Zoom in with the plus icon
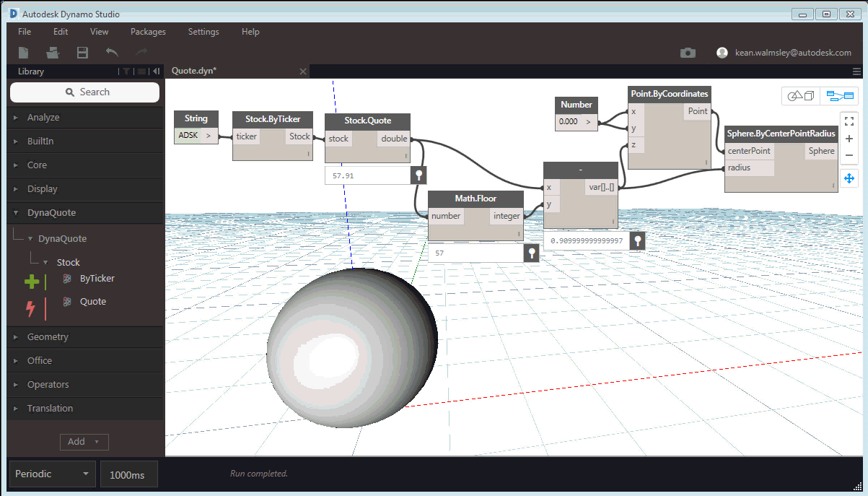 coord(849,139)
